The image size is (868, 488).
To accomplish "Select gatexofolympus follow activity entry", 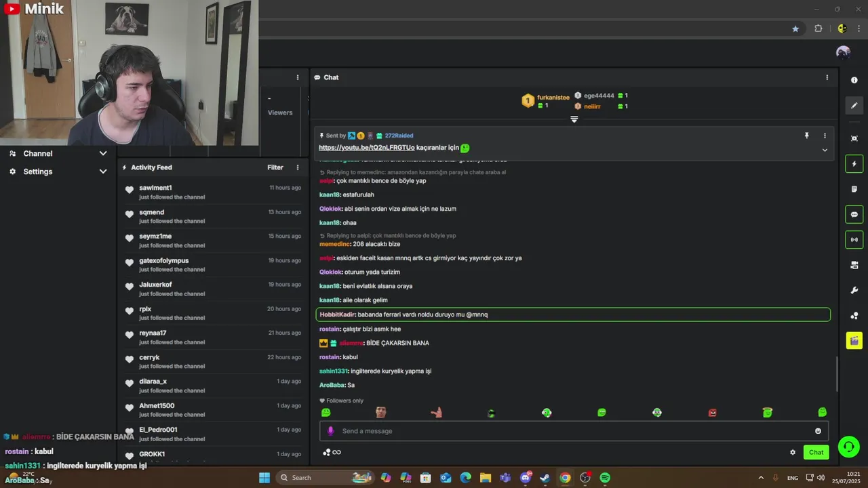I will 213,265.
